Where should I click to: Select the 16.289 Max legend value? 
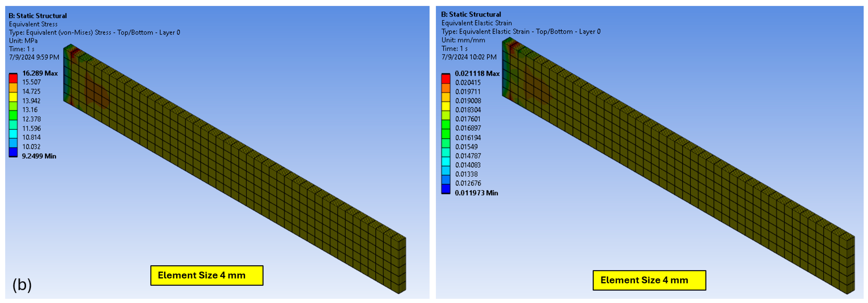40,73
